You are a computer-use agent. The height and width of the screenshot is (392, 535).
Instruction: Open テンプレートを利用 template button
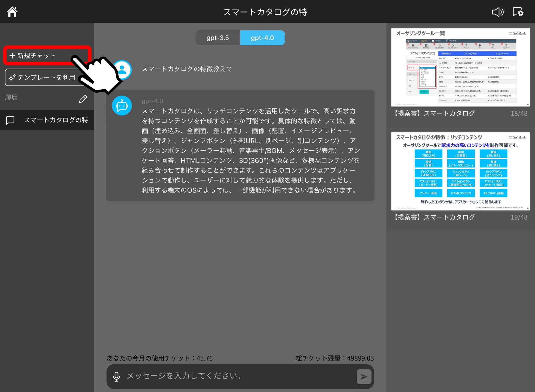pyautogui.click(x=42, y=77)
